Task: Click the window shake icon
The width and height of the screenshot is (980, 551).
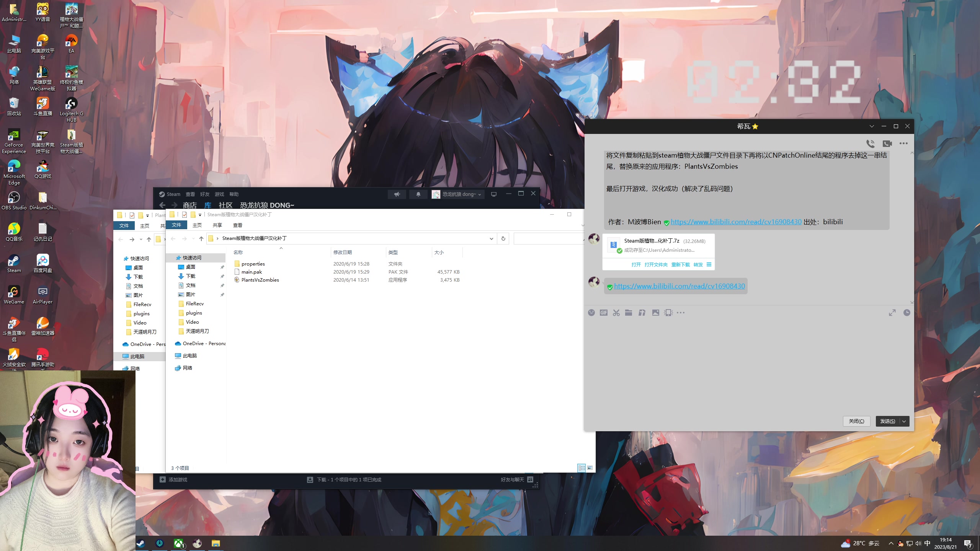Action: coord(668,313)
